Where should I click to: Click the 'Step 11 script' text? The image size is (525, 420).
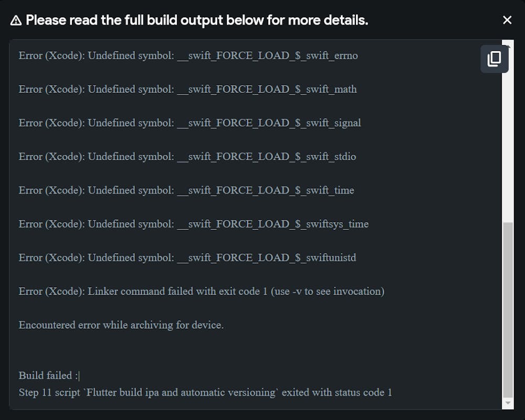[x=49, y=392]
